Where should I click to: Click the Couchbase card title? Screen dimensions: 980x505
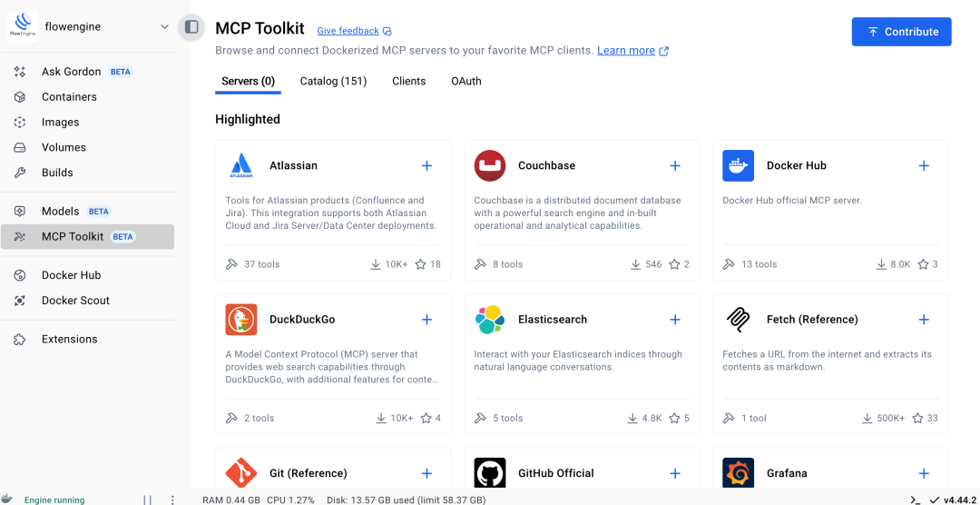(546, 166)
